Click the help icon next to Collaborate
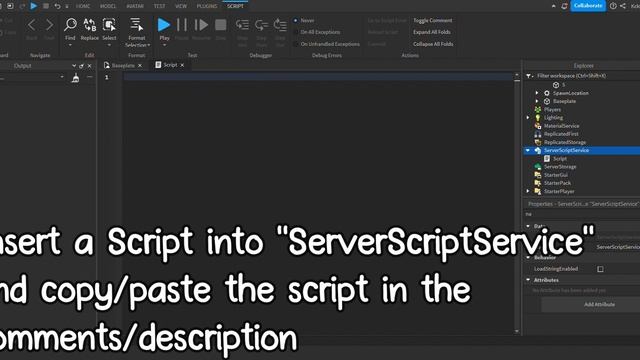 point(613,6)
